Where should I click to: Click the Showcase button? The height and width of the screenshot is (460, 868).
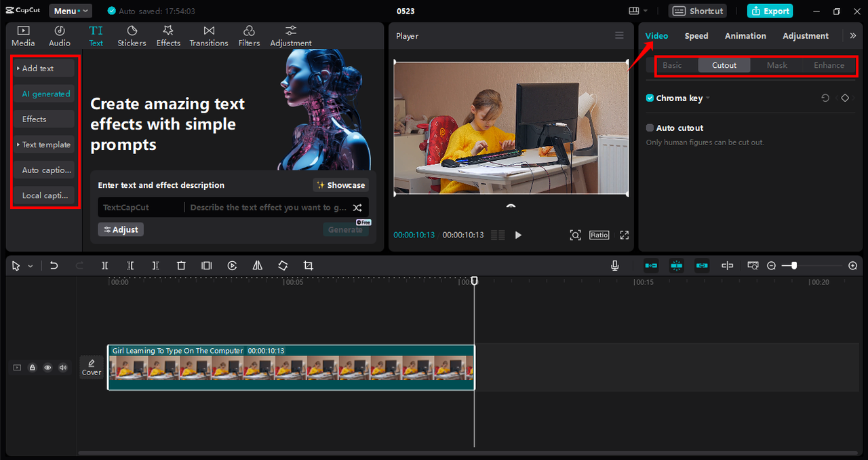340,185
